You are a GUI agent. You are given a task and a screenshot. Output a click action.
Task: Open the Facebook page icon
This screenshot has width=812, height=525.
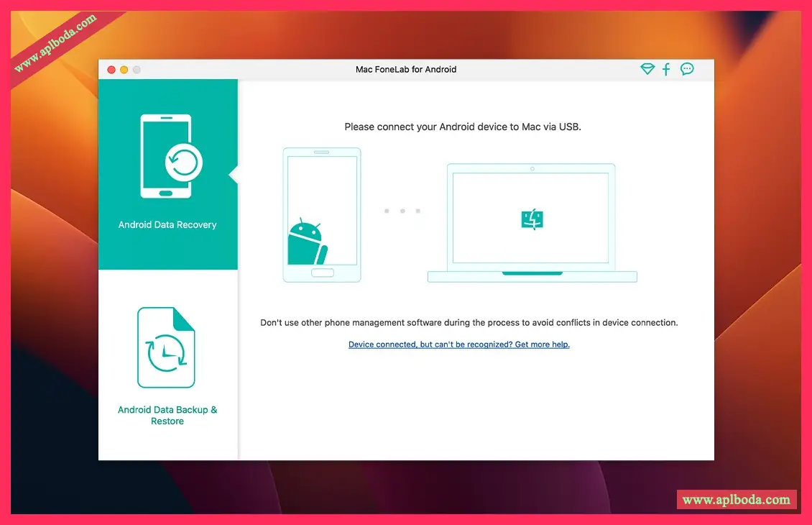(666, 69)
